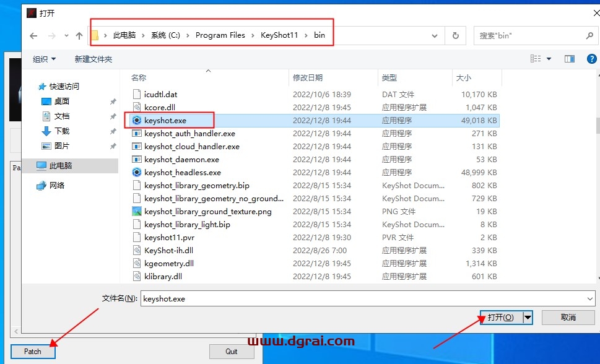Select the keyshot_headless.exe file icon

pos(136,172)
